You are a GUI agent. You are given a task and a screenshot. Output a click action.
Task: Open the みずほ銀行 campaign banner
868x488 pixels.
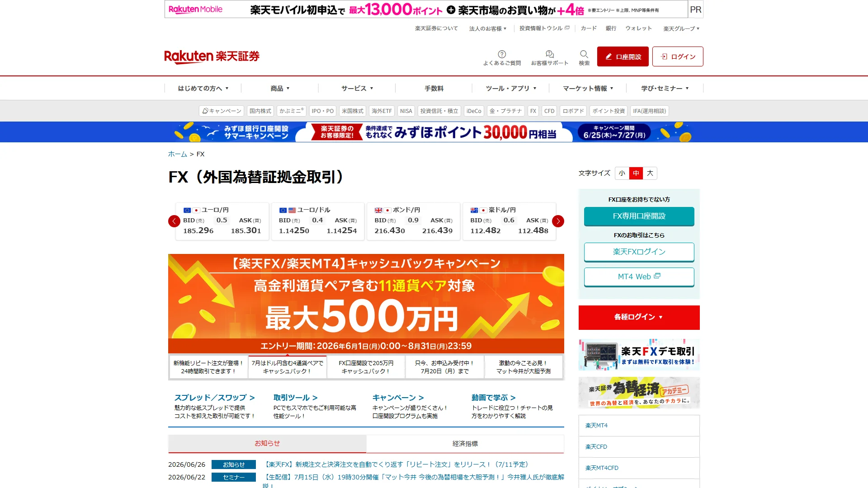point(434,132)
